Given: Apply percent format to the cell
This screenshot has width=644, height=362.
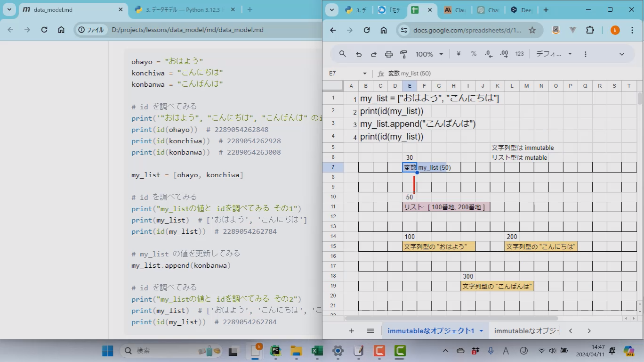Looking at the screenshot, I should pos(474,54).
